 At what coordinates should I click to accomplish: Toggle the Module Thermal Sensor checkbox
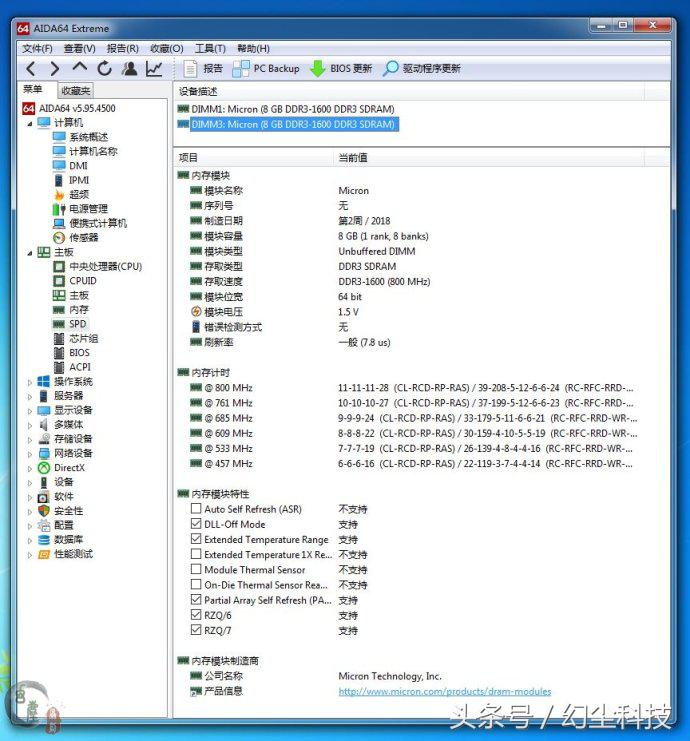(x=196, y=569)
